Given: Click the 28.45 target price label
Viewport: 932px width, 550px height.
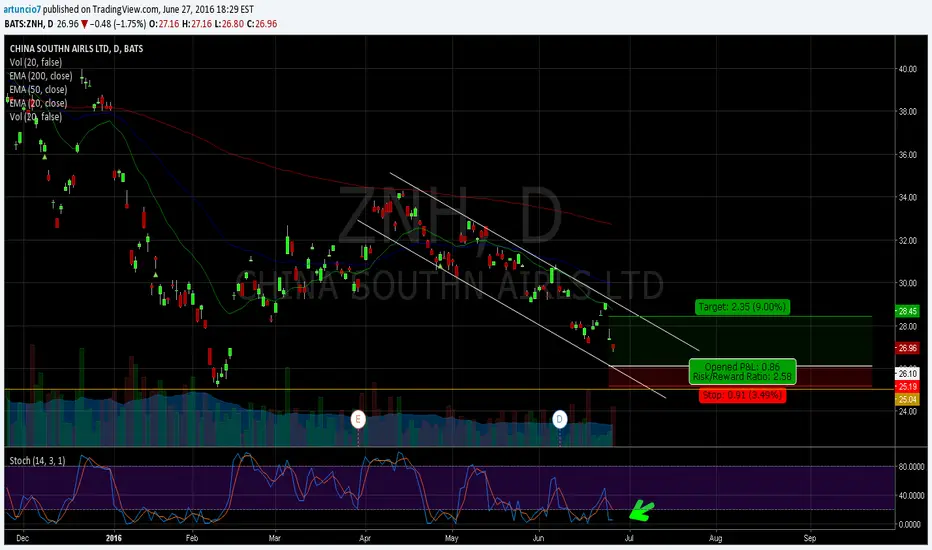Looking at the screenshot, I should (x=907, y=311).
